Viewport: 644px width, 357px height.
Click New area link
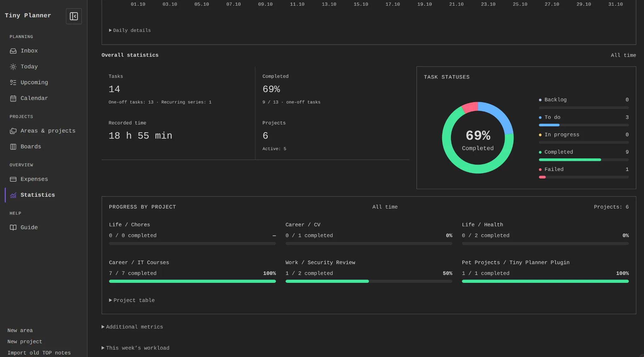click(x=20, y=330)
